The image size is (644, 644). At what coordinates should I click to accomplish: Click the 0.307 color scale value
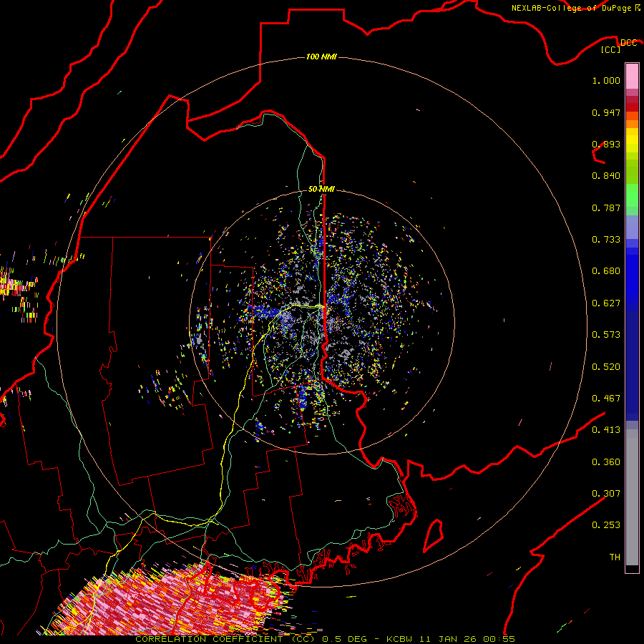pos(606,494)
